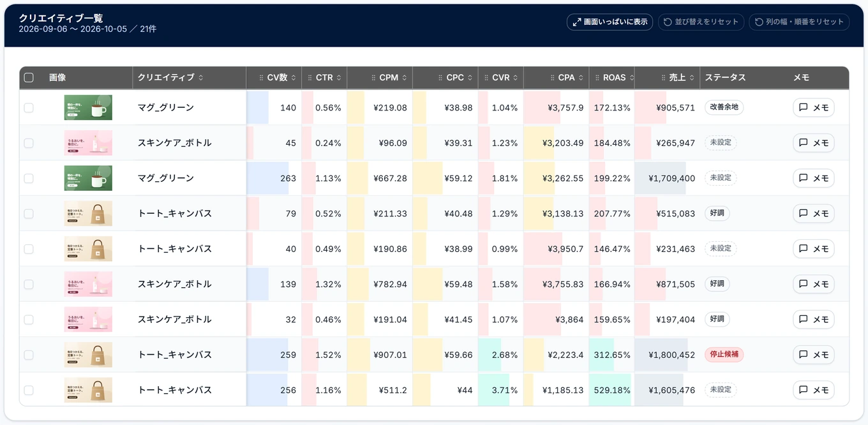
Task: Check the box for the ¥1,709,400 row
Action: (29, 178)
